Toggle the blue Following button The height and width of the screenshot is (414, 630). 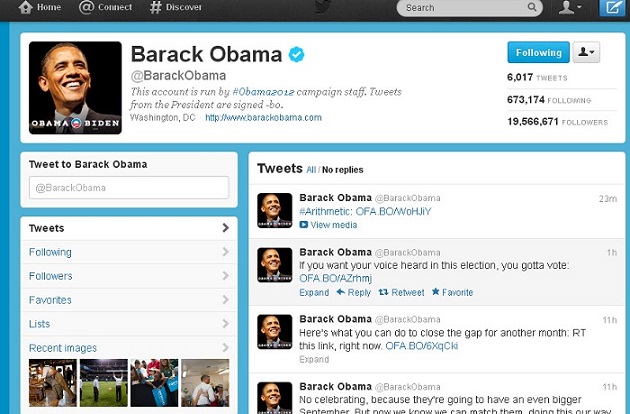538,52
